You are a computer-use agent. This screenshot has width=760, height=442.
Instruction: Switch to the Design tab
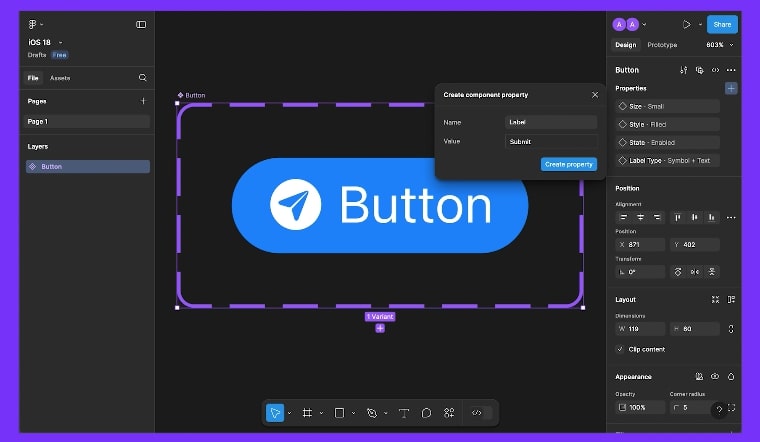(x=626, y=45)
